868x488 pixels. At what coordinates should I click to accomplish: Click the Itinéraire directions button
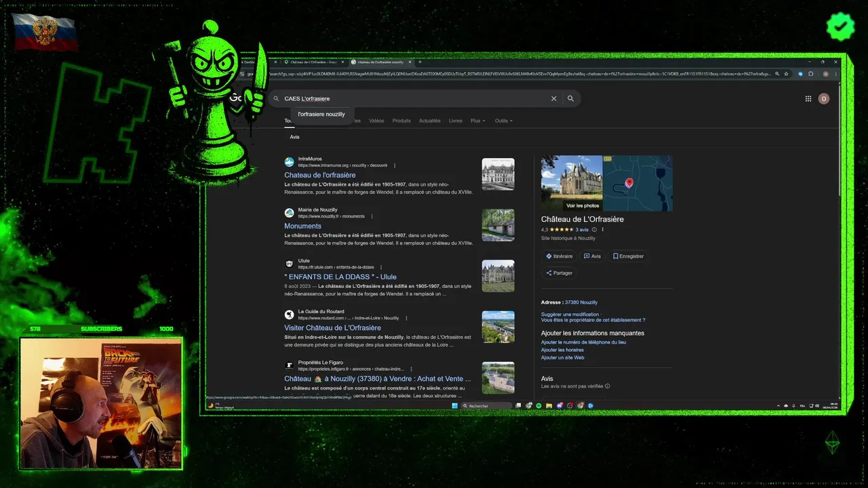pos(559,256)
